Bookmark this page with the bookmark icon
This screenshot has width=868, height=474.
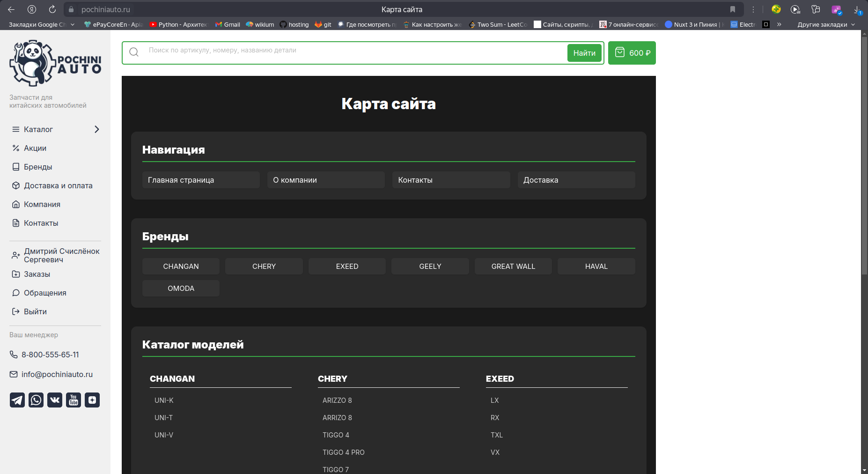coord(733,9)
